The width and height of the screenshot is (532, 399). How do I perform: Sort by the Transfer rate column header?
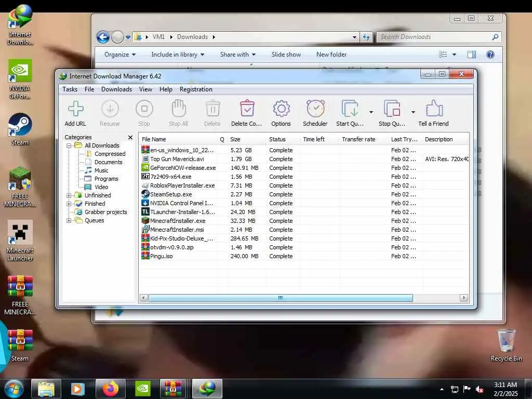(363, 139)
